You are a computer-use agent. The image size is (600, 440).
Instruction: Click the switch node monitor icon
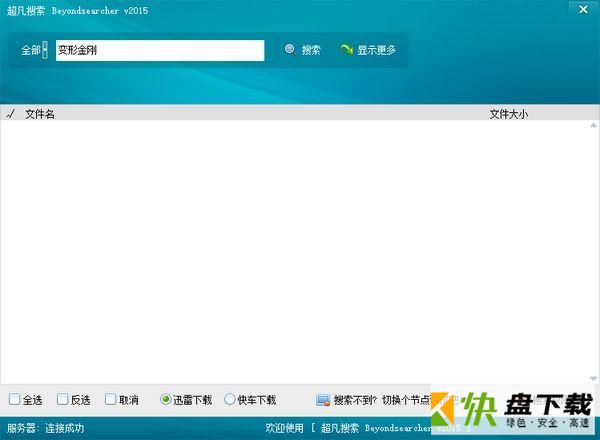(x=323, y=400)
